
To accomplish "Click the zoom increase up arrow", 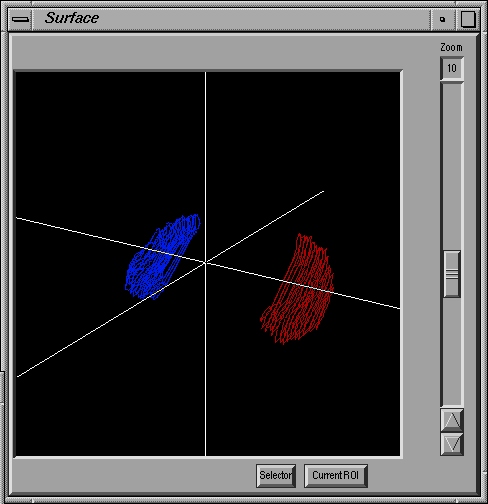I will pos(452,420).
